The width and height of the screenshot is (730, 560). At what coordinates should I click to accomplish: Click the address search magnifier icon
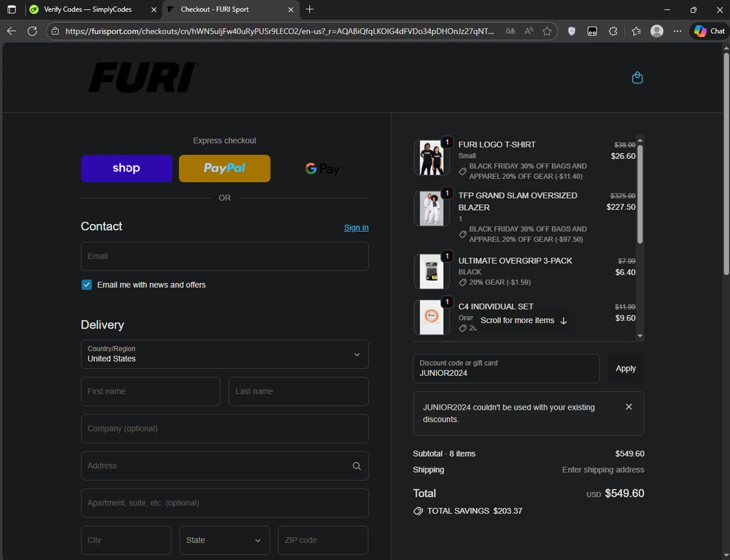[x=357, y=466]
